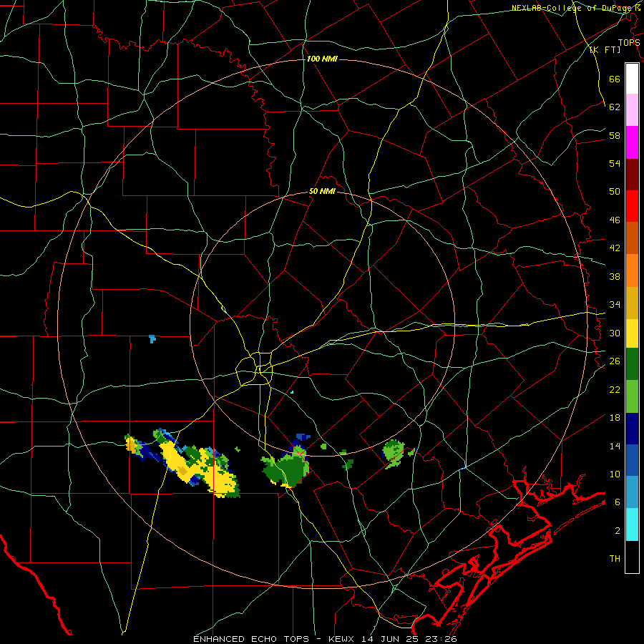Click the '[K FT]' units label
The image size is (644, 644).
tap(605, 49)
